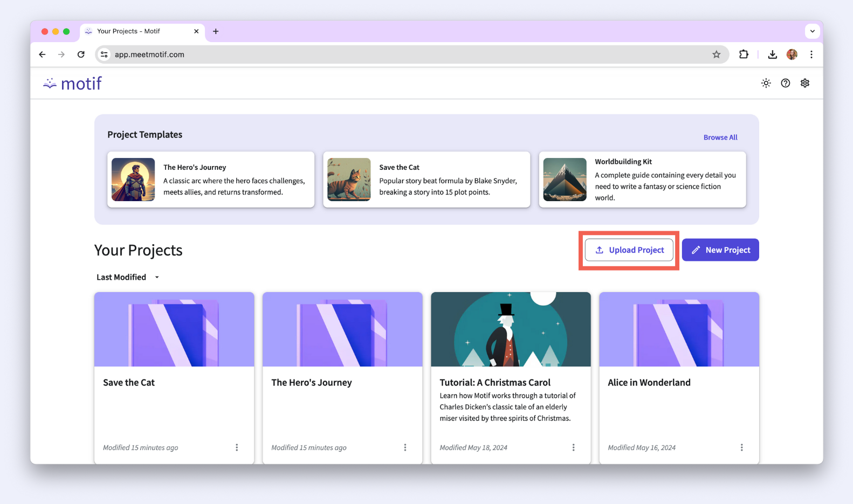Open the Save the Cat template card
The height and width of the screenshot is (504, 853).
(x=426, y=179)
